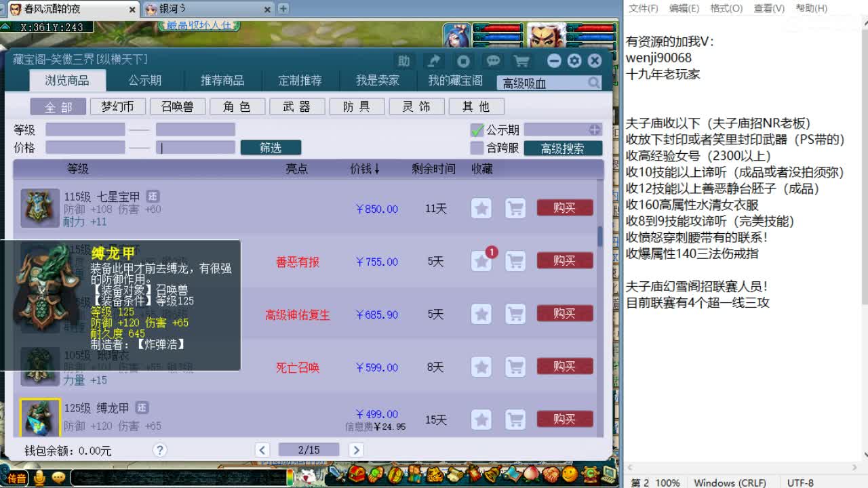Favorite the ¥499.00 缚龙甲 listing
Image resolution: width=868 pixels, height=488 pixels.
click(481, 420)
